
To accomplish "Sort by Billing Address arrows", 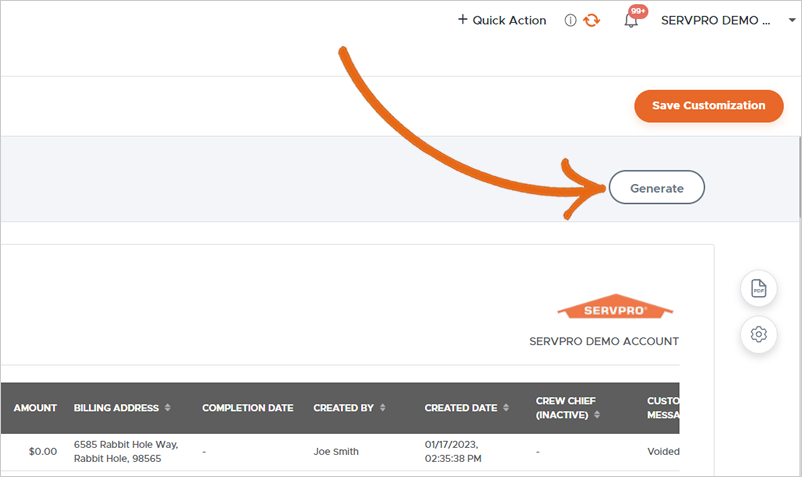I will tap(168, 408).
